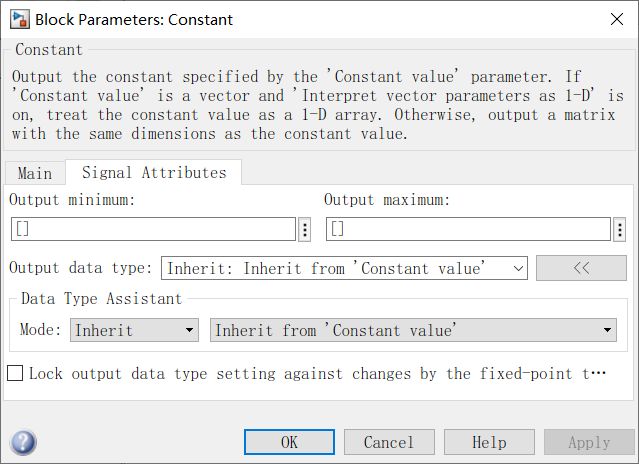
Task: Select the Signal Attributes tab
Action: click(154, 172)
